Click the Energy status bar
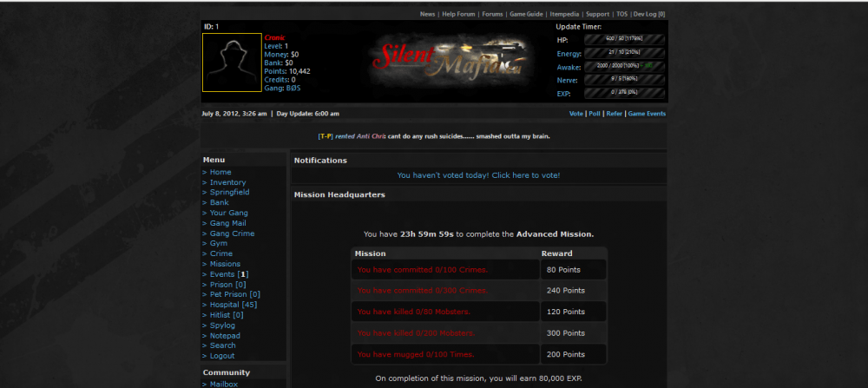The height and width of the screenshot is (388, 868). (624, 52)
